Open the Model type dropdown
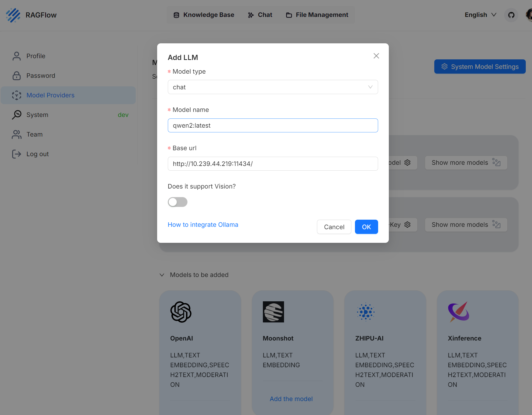The height and width of the screenshot is (415, 532). pos(273,87)
